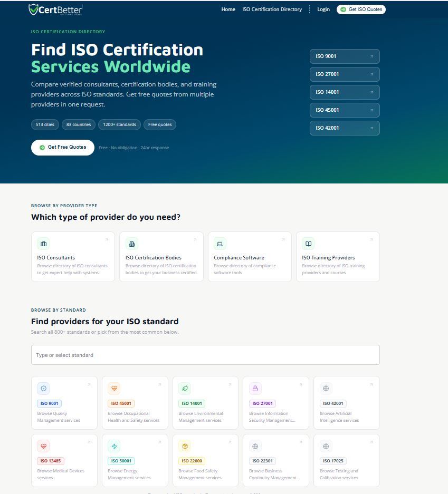Viewport: 448px width, 494px height.
Task: Click the CertBetter shield logo
Action: point(33,9)
